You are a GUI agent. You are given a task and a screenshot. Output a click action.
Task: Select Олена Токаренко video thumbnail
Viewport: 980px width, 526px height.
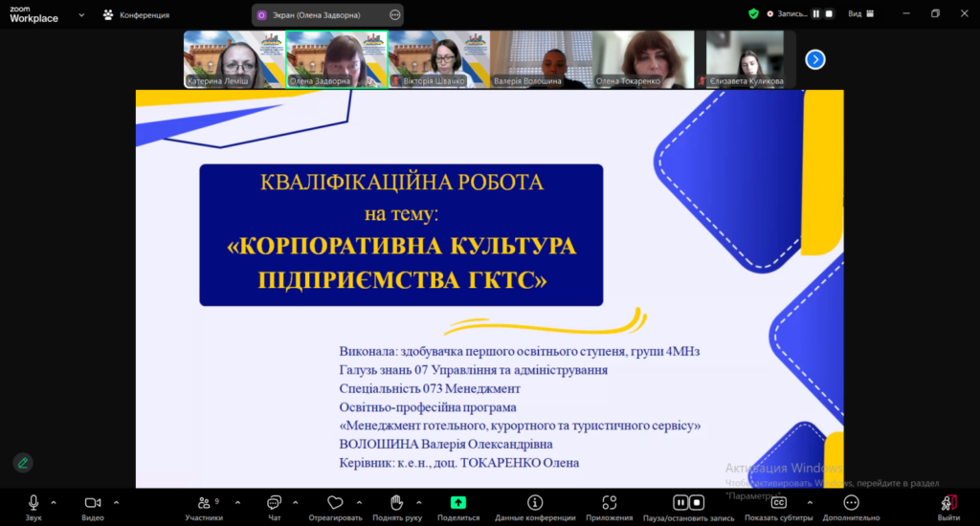pos(643,59)
